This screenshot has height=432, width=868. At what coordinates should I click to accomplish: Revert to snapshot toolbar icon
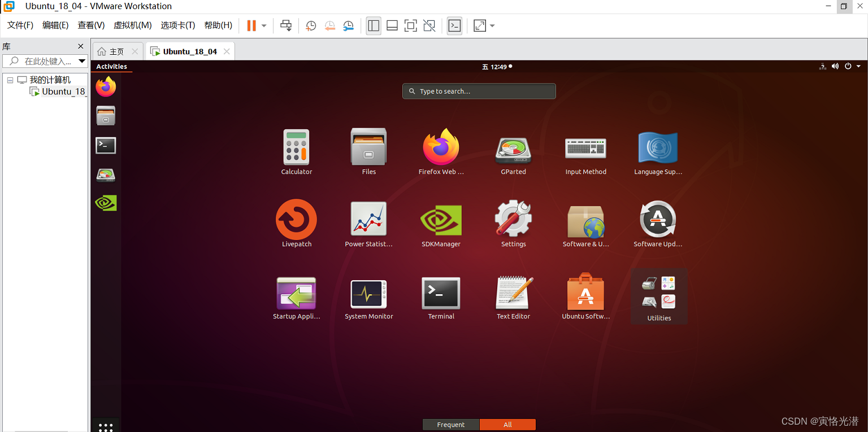click(x=329, y=25)
